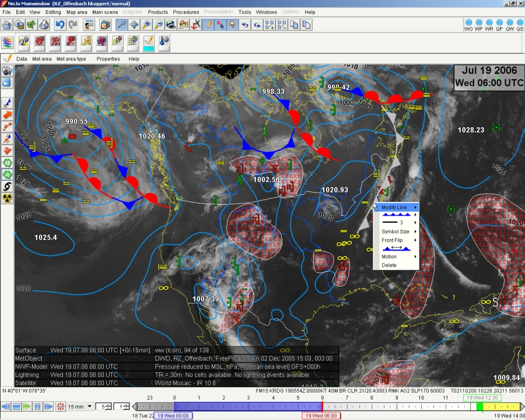Click the Print icon
This screenshot has width=525, height=420.
pos(44,24)
